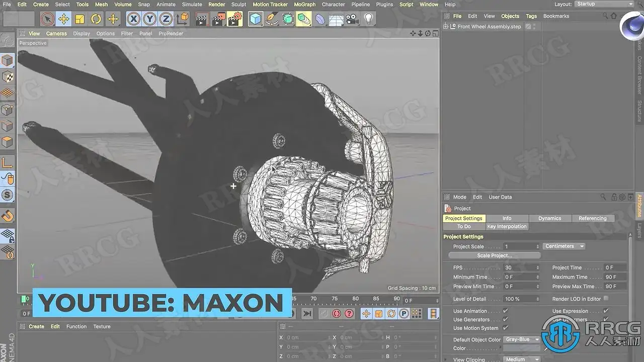The image size is (644, 362).
Task: Toggle the Z axis lock
Action: point(166,19)
